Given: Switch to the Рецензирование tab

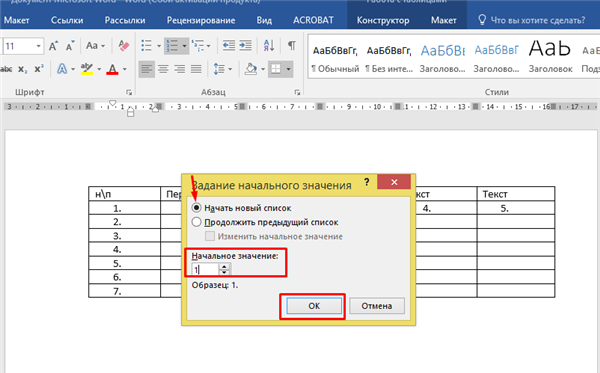Looking at the screenshot, I should [x=201, y=20].
